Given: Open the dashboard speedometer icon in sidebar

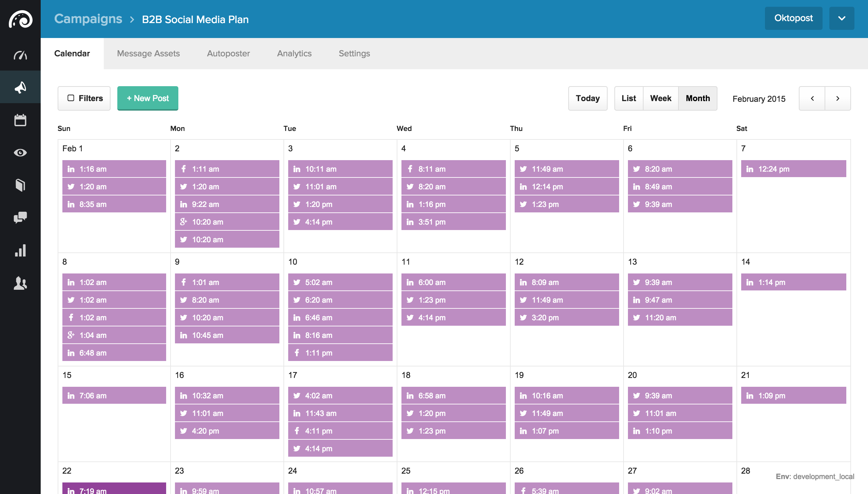Looking at the screenshot, I should coord(20,55).
